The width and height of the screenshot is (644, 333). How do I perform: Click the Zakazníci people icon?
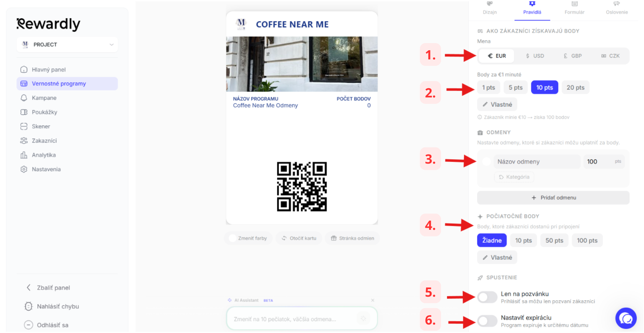pos(24,141)
